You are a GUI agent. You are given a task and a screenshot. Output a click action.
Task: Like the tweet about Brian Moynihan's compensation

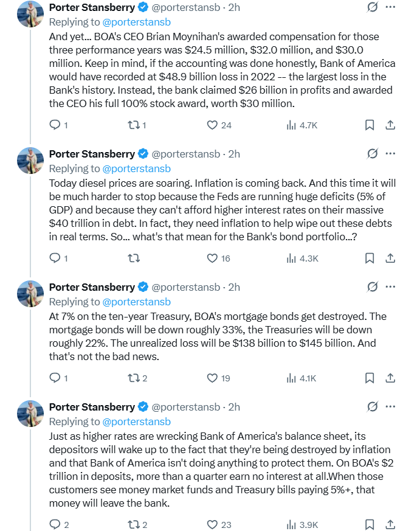(219, 125)
